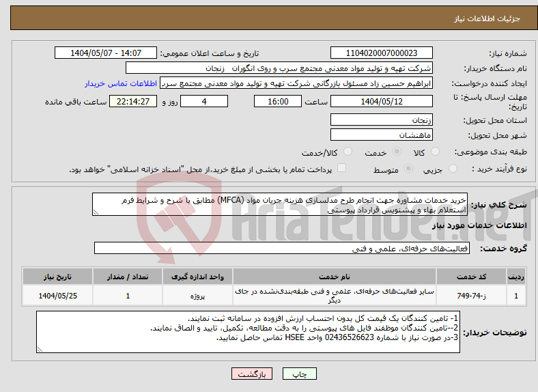
Task: Click the تعداد / مقدار column header
Action: (128, 277)
